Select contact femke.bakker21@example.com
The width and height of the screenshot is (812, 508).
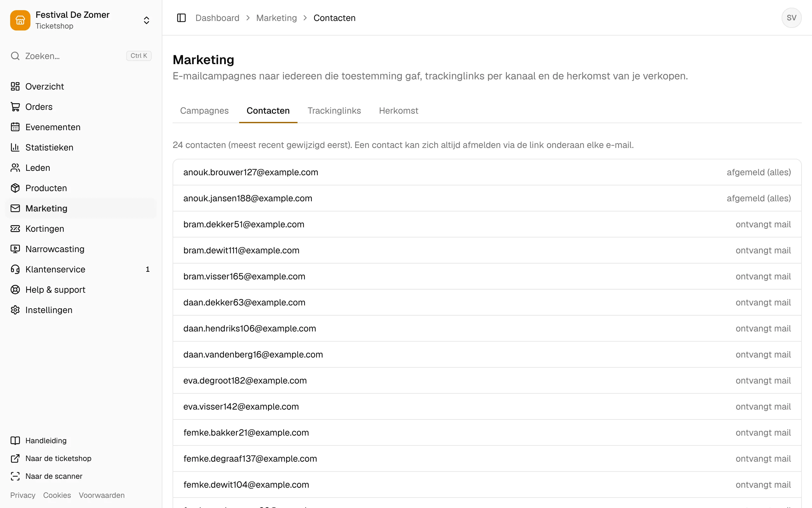tap(487, 433)
